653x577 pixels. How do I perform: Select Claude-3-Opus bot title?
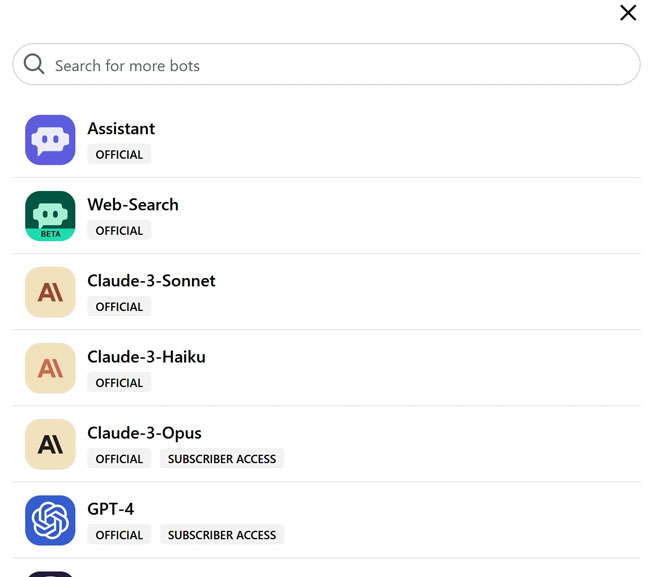pos(144,433)
